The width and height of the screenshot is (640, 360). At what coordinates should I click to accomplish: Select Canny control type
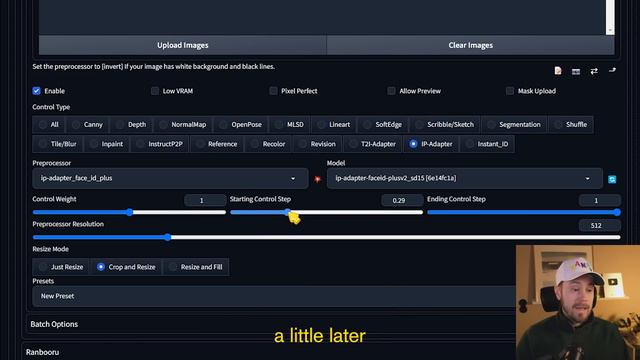click(87, 124)
